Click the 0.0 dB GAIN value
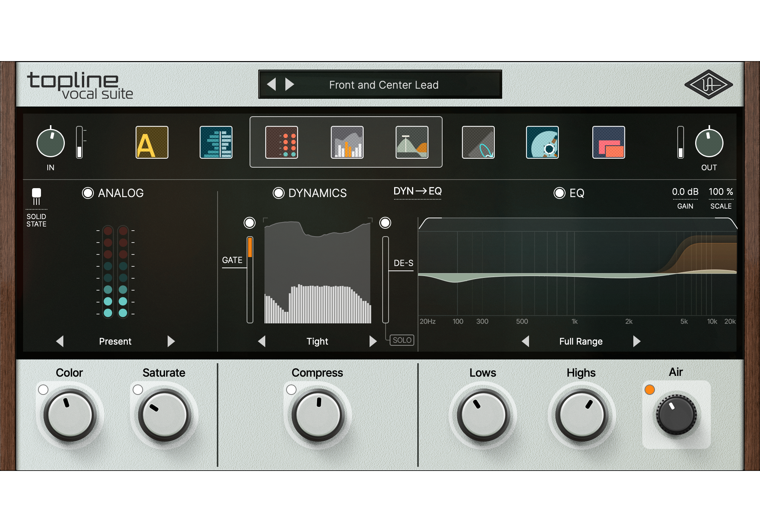This screenshot has width=760, height=532. [685, 192]
